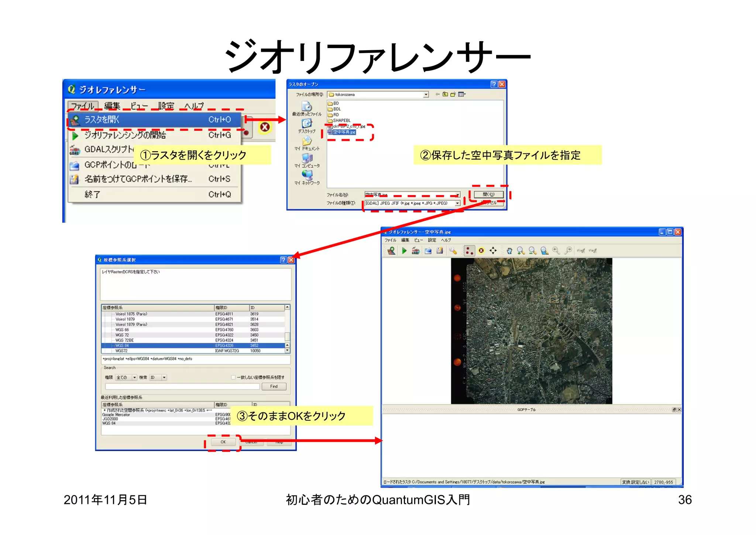Click the Generate GDAL script icon
This screenshot has height=535, width=756.
416,251
